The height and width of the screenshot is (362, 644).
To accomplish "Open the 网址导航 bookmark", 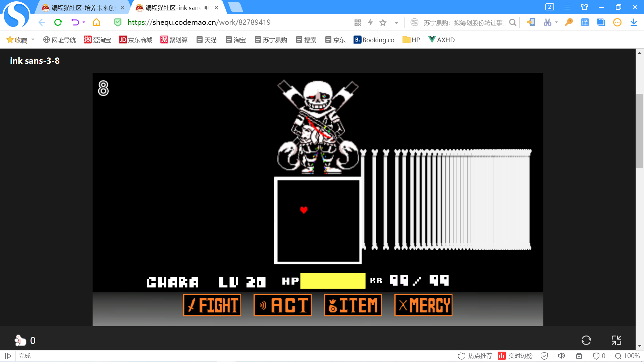I will [60, 40].
